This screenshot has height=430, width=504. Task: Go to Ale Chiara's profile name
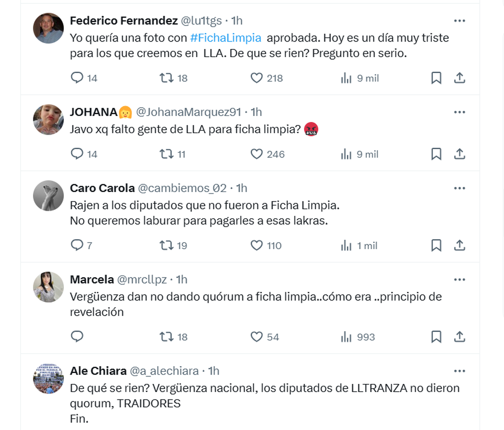pos(98,371)
